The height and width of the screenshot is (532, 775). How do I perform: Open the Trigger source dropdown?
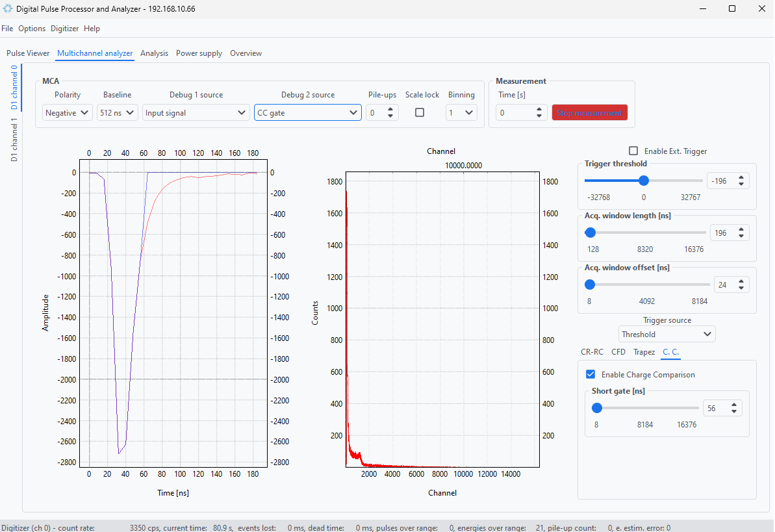pos(667,335)
